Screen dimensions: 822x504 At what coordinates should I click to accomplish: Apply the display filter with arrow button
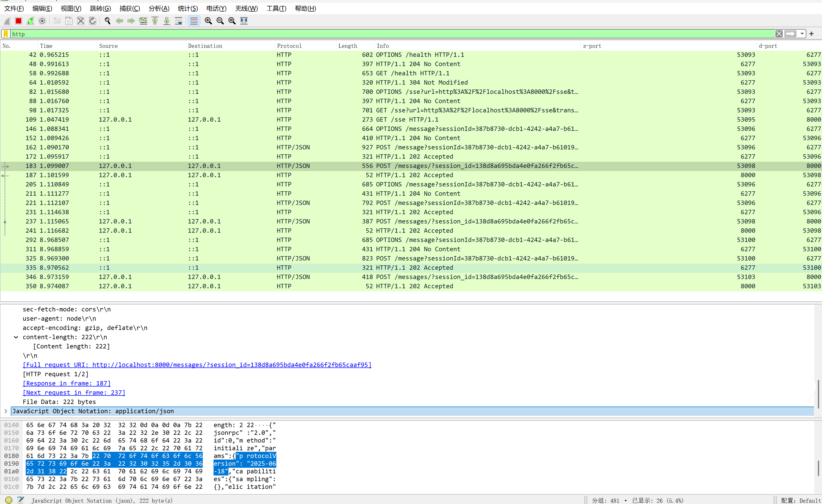790,34
